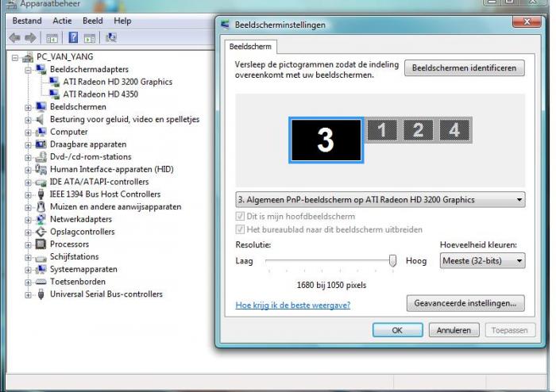The width and height of the screenshot is (556, 392).
Task: Select the ATI Radeon HD 3200 adapter icon
Action: tap(54, 82)
